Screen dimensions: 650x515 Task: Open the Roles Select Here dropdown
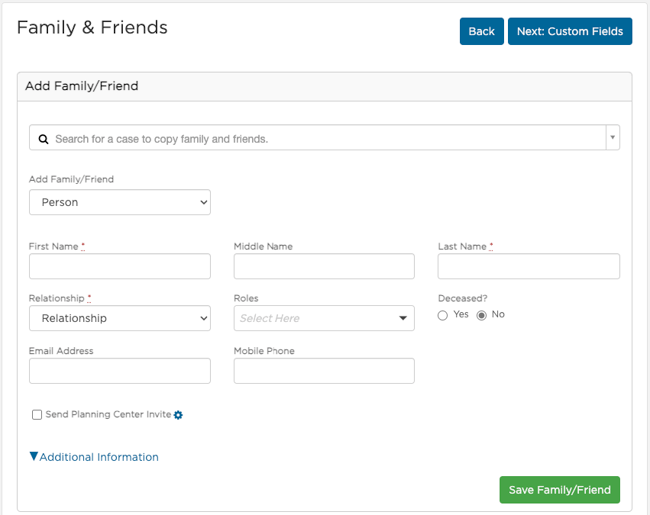click(324, 318)
